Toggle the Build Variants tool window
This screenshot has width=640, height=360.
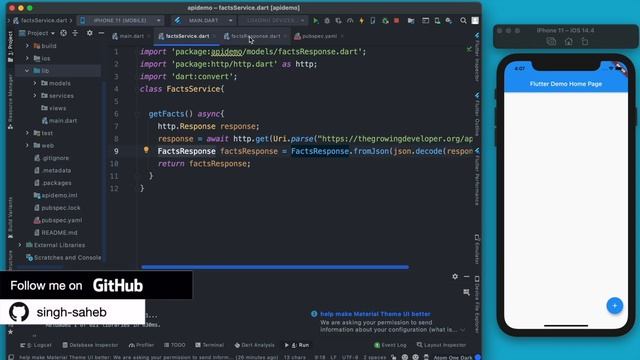pos(11,218)
